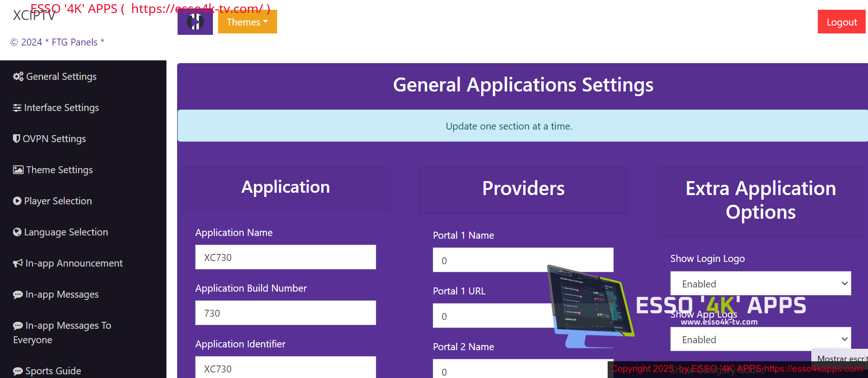This screenshot has width=868, height=378.
Task: Navigate to Theme Settings
Action: pyautogui.click(x=53, y=169)
